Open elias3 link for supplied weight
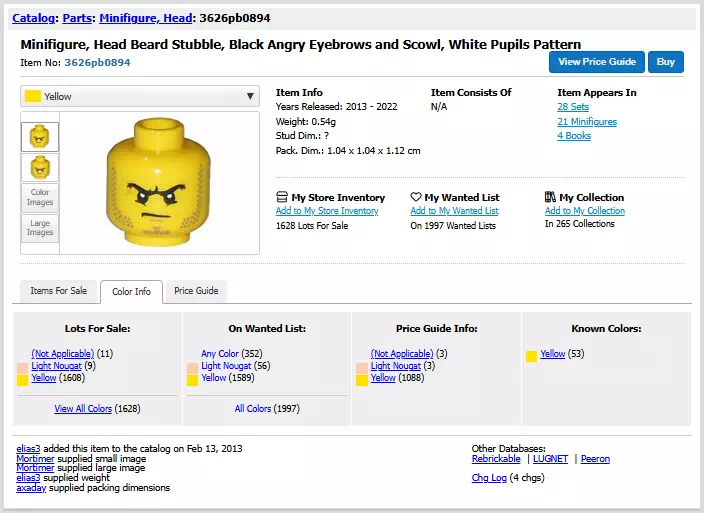 click(x=28, y=478)
